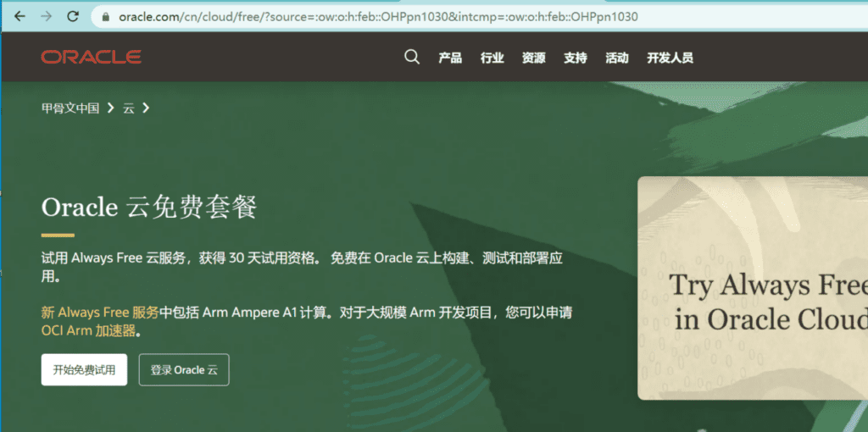
Task: Click the red Oracle logo
Action: pos(91,58)
